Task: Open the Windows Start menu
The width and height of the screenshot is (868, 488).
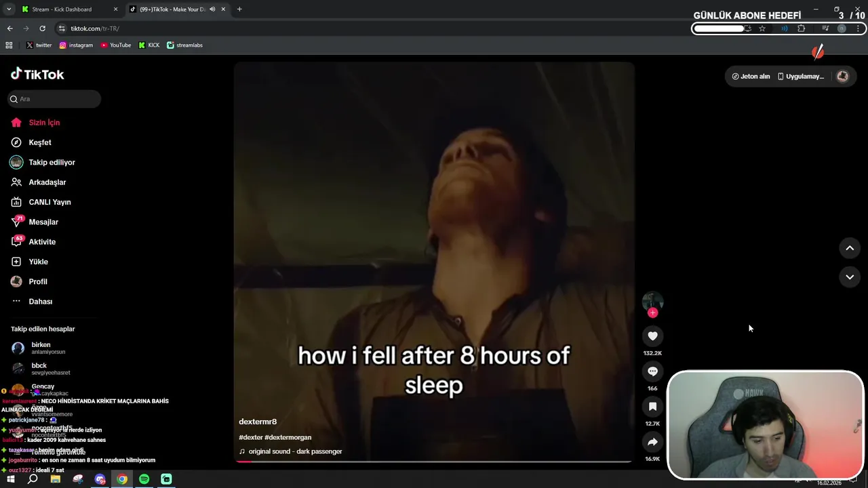Action: click(x=11, y=479)
